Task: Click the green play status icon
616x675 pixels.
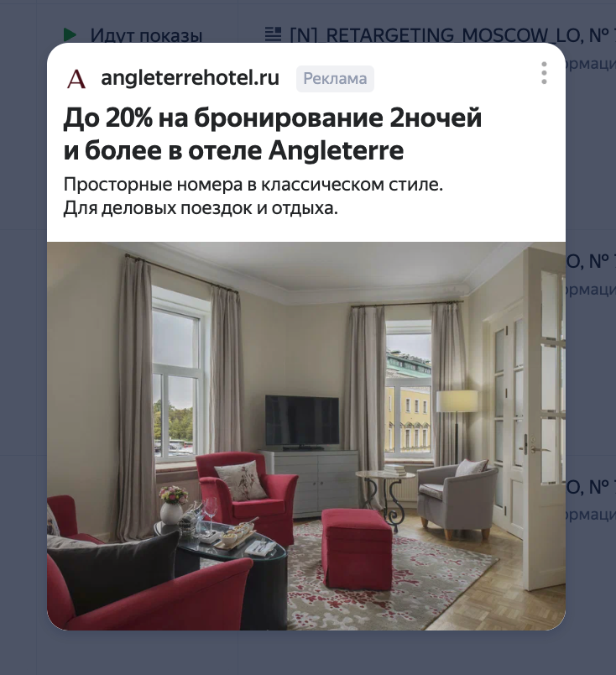Action: click(70, 34)
